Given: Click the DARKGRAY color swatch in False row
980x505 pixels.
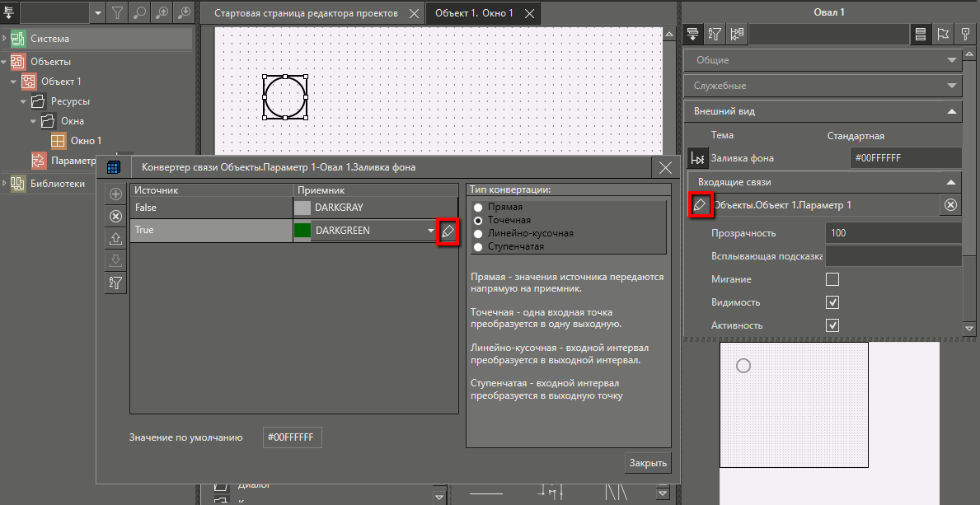Looking at the screenshot, I should click(x=302, y=208).
